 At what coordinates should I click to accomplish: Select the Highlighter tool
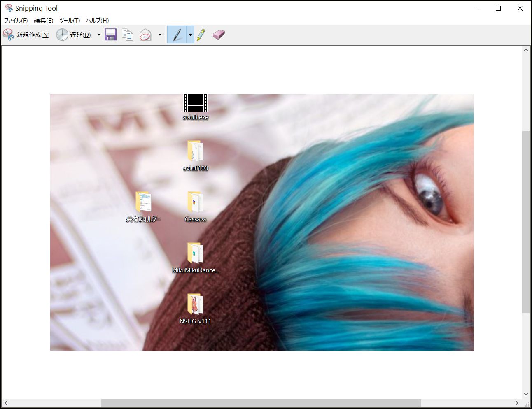(201, 35)
